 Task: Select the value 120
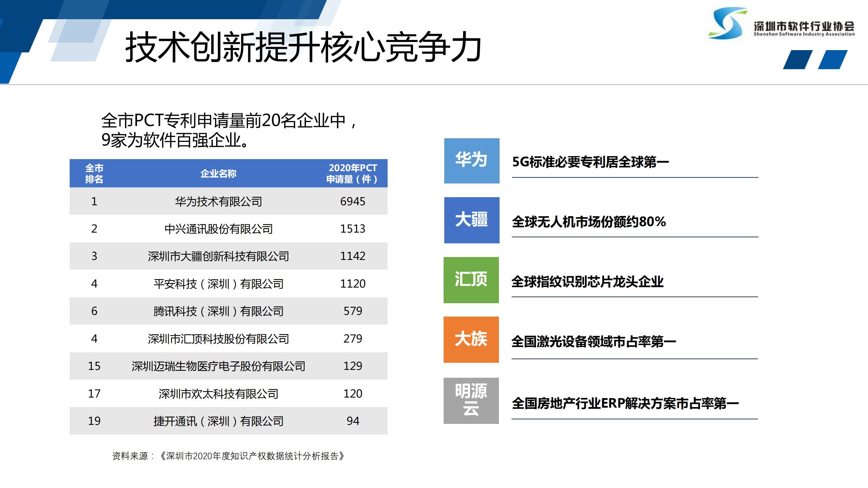pos(352,394)
